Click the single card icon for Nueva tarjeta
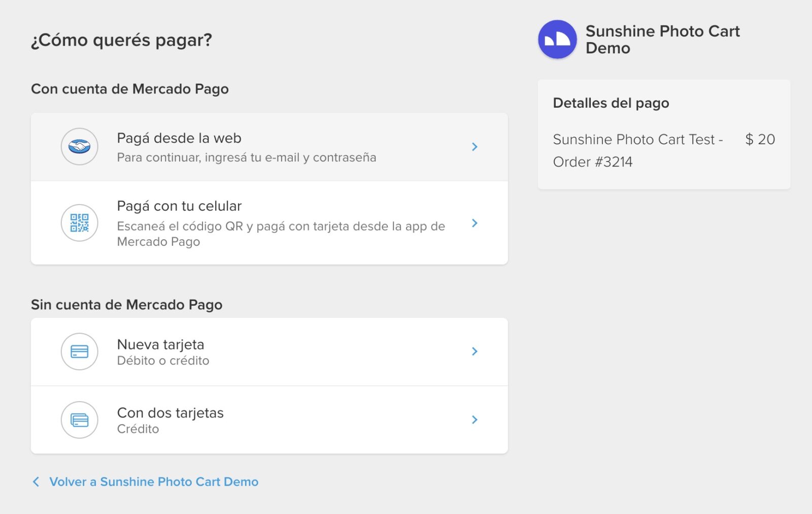Image resolution: width=812 pixels, height=514 pixels. click(79, 351)
